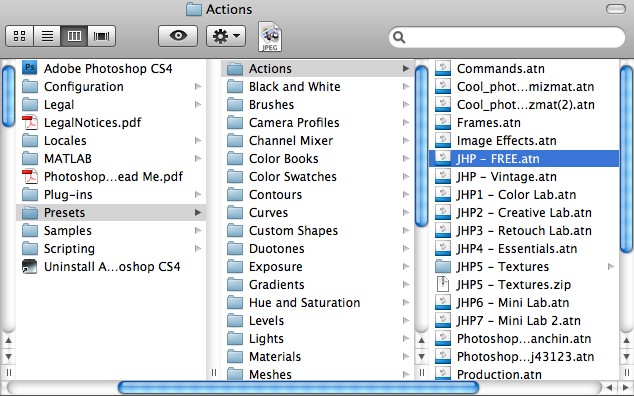The width and height of the screenshot is (634, 396).
Task: Select the Legal folder
Action: coord(111,104)
